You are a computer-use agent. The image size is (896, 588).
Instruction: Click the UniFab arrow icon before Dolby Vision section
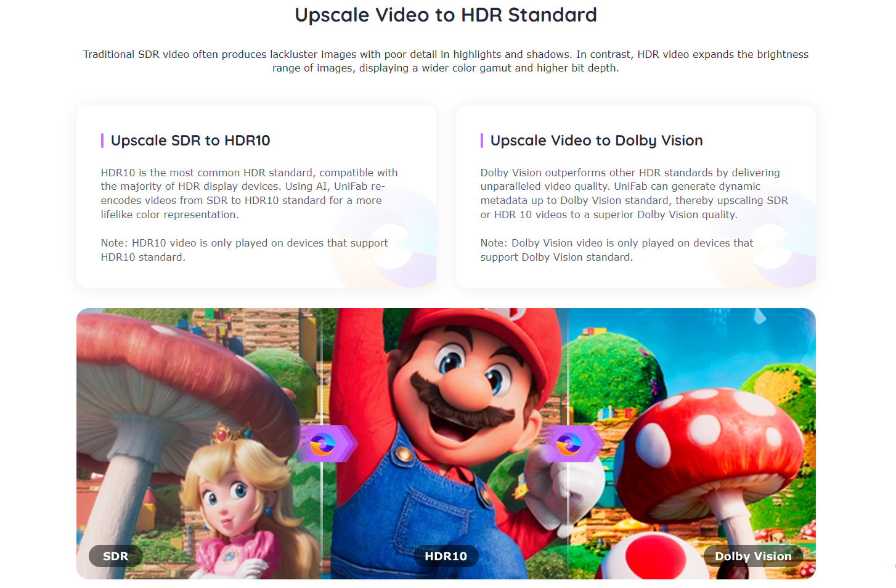point(570,444)
